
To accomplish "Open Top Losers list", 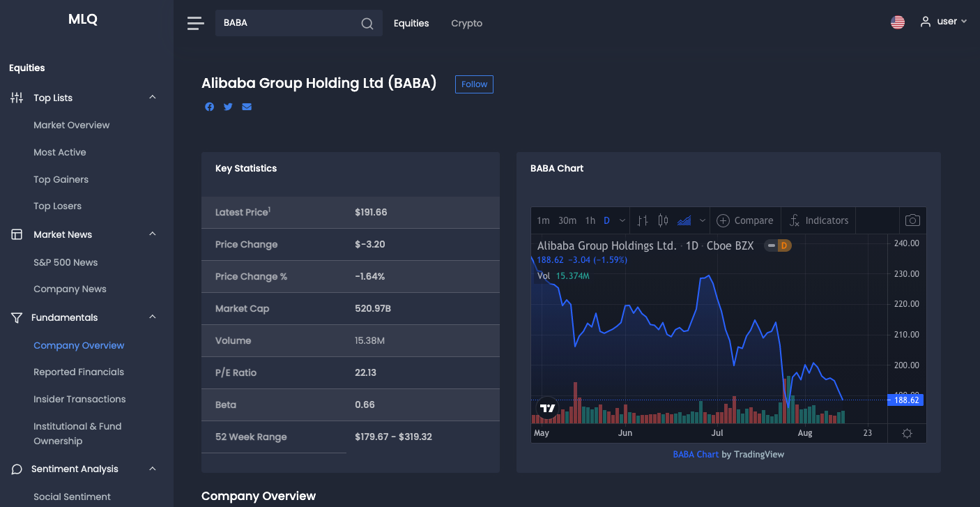I will [58, 206].
